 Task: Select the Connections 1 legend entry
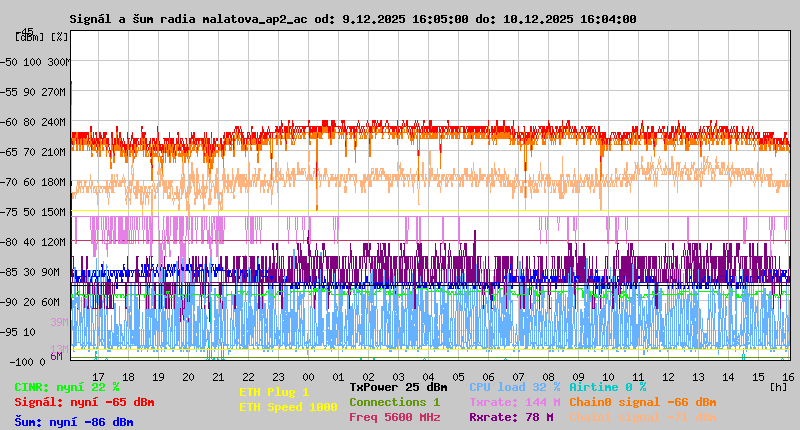click(394, 402)
